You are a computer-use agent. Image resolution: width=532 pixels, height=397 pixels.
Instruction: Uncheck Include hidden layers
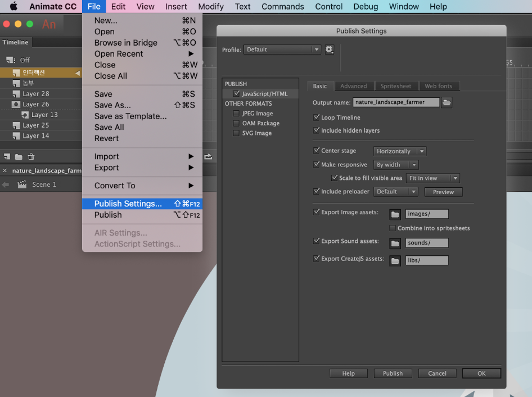[316, 130]
